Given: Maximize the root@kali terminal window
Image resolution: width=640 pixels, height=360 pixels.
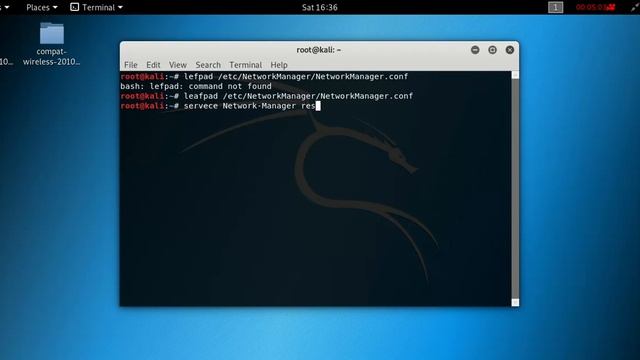Looking at the screenshot, I should coord(492,50).
